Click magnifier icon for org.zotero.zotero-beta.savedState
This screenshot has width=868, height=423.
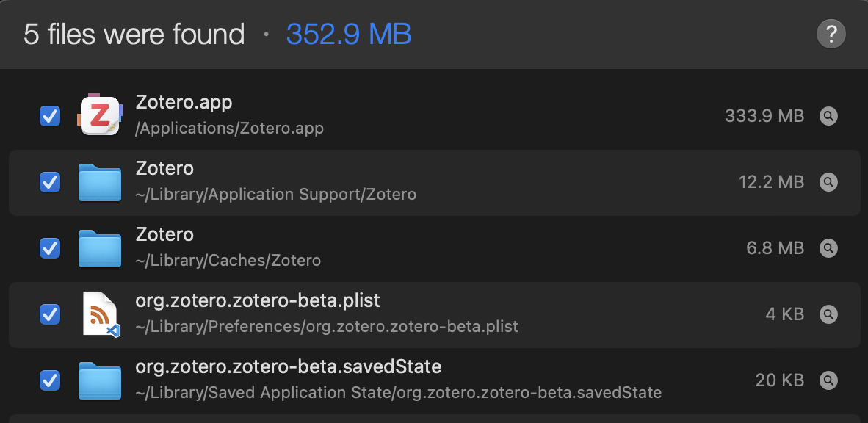tap(828, 380)
